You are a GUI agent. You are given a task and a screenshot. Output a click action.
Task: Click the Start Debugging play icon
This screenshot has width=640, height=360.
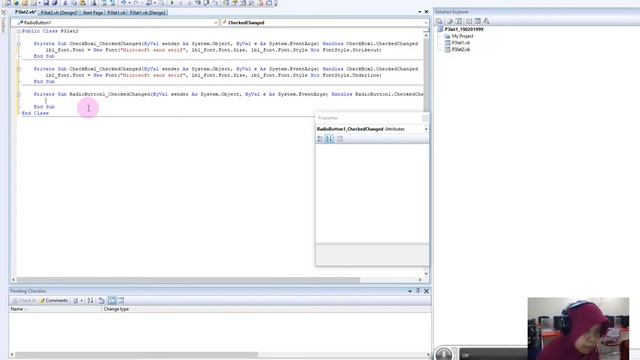(172, 3)
